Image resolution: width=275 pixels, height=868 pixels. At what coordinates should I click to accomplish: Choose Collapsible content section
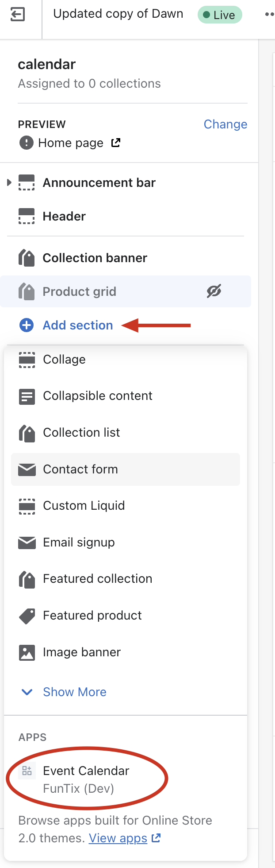126,396
